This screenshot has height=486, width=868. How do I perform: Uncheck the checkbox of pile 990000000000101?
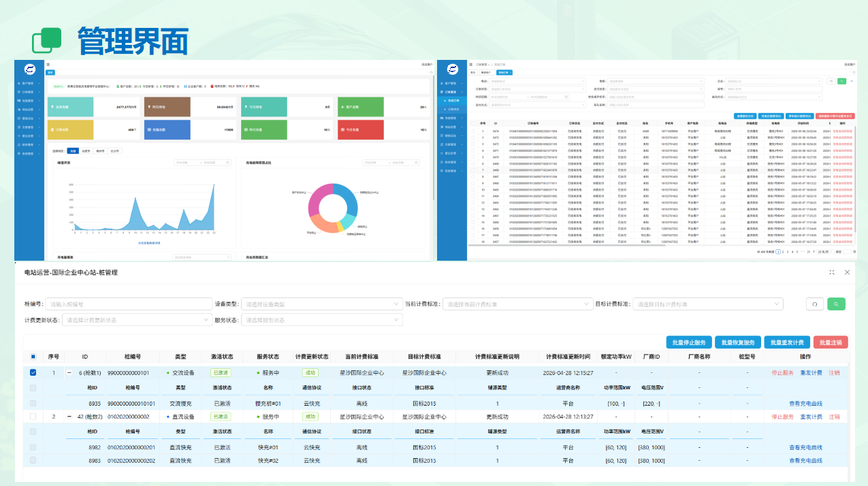[33, 373]
